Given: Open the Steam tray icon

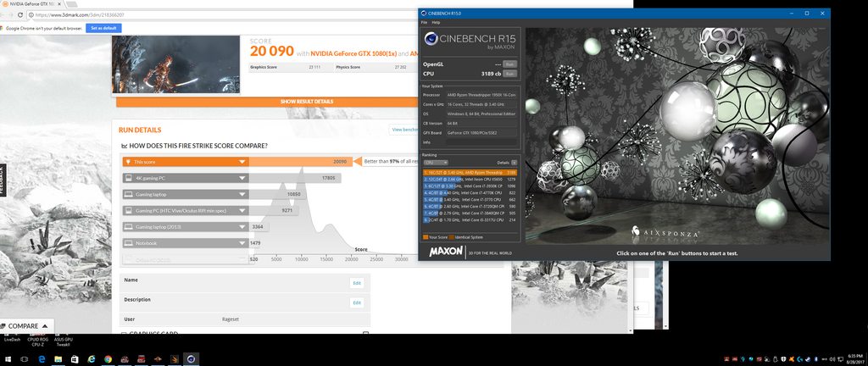Looking at the screenshot, I should tap(808, 359).
